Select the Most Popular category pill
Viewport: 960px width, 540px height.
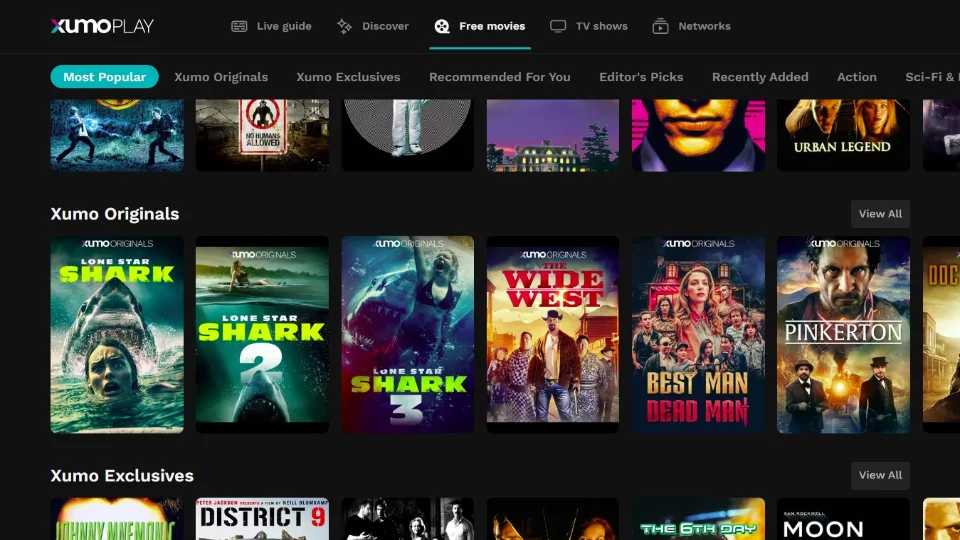[x=105, y=77]
